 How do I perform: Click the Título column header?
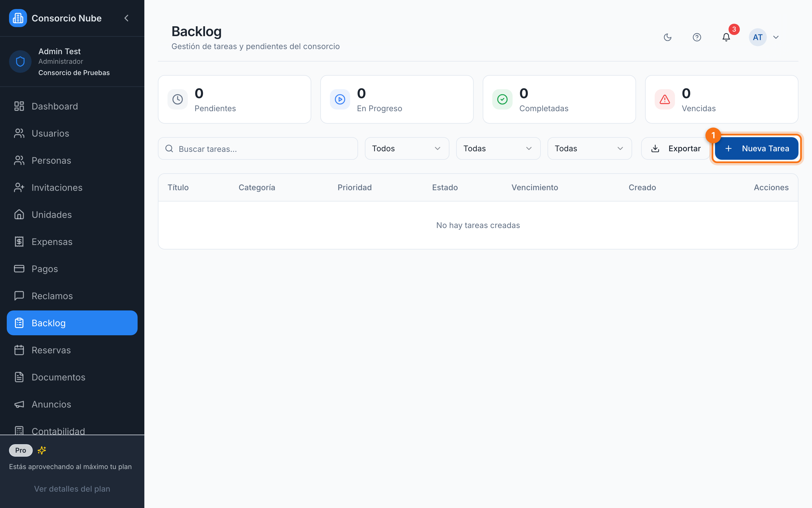tap(178, 187)
